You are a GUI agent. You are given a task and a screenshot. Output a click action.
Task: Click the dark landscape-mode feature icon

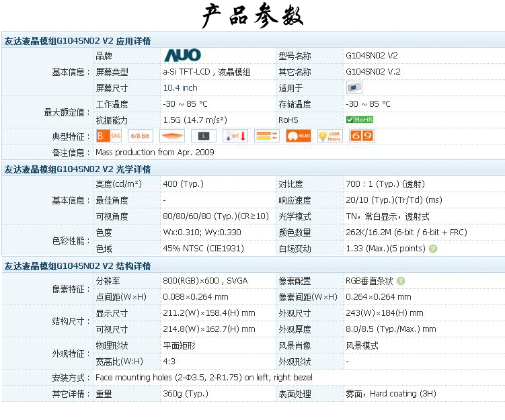(204, 136)
